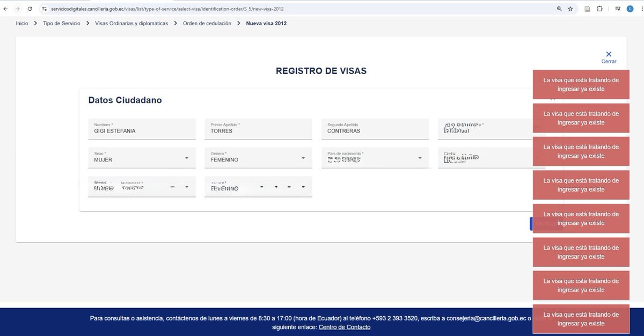Go to Inicio in the breadcrumb
Image resolution: width=644 pixels, height=336 pixels.
(x=22, y=24)
